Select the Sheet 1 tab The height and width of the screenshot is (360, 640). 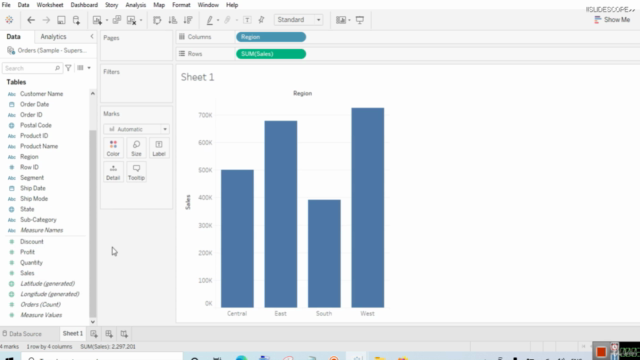[x=73, y=333]
